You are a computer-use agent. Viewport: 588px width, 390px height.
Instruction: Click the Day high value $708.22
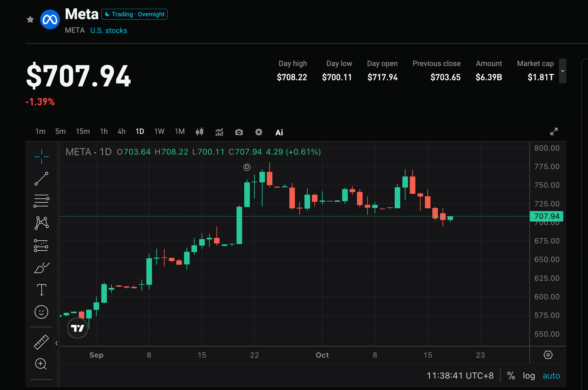[x=292, y=77]
